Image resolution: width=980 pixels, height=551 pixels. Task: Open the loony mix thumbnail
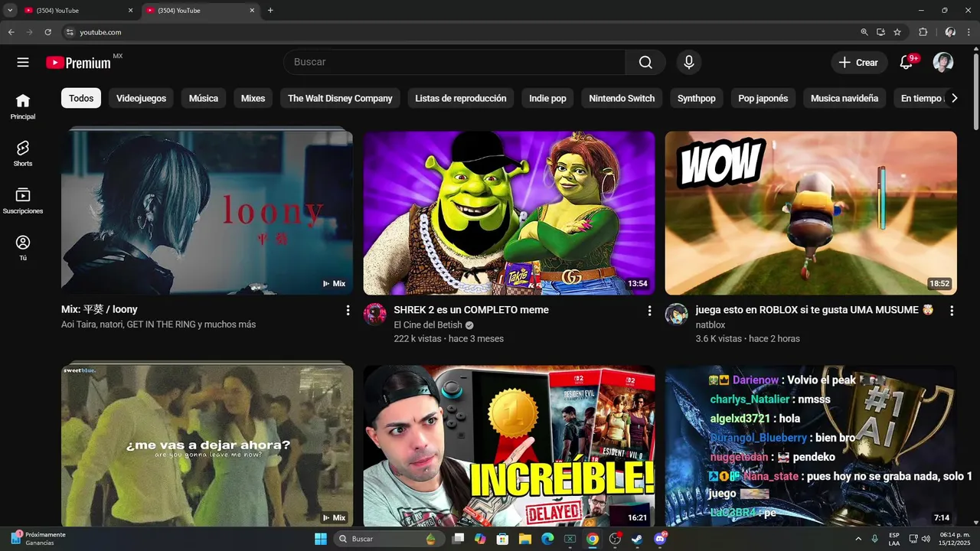click(x=207, y=213)
